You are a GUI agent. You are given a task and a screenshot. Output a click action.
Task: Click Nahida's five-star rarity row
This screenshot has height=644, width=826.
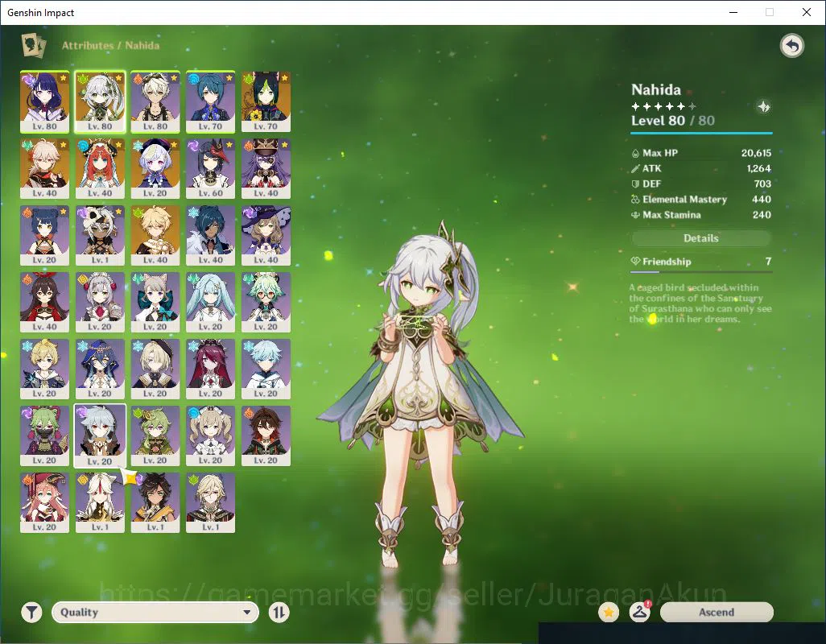[663, 106]
